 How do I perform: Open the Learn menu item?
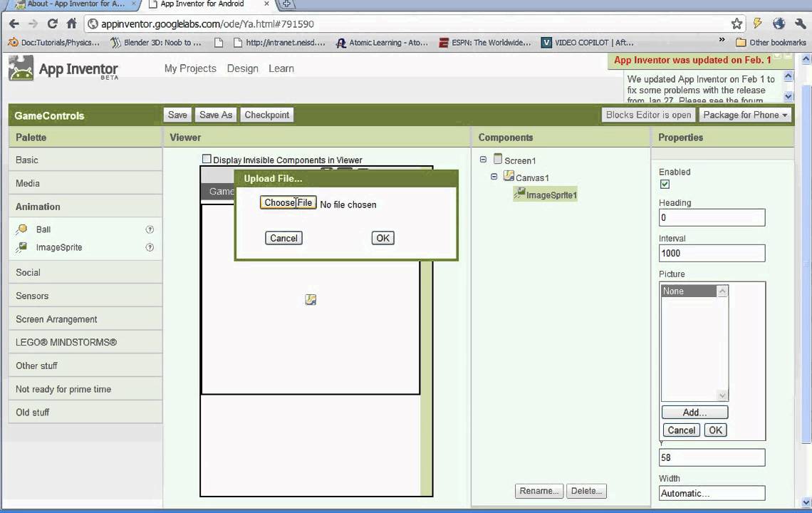pyautogui.click(x=281, y=68)
